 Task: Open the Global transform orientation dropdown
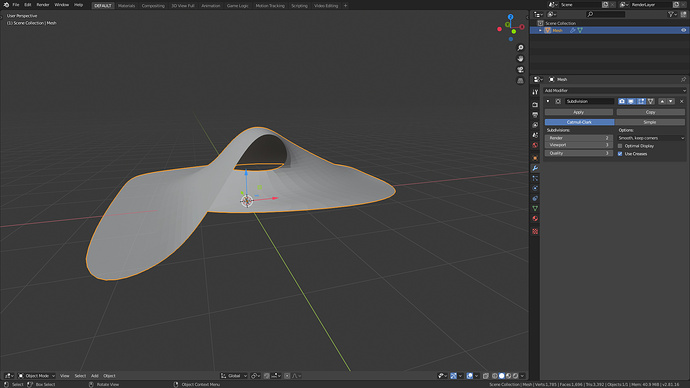(x=234, y=376)
